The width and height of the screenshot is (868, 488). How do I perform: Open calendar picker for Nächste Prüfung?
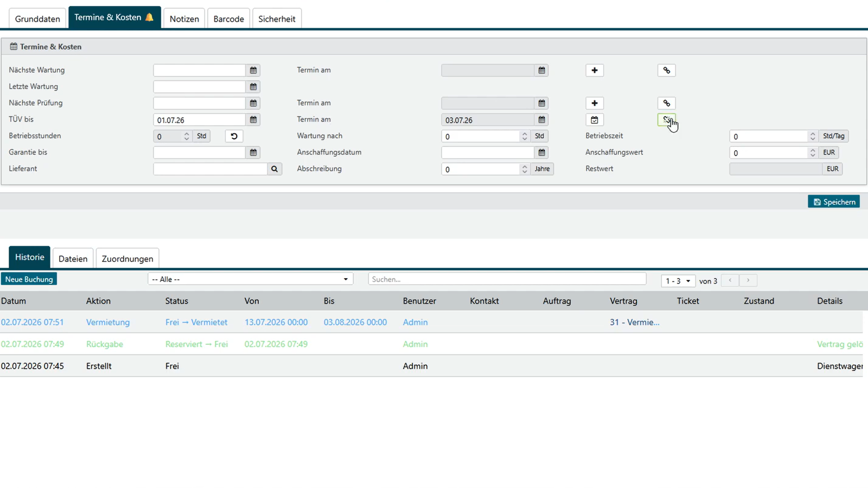[253, 103]
